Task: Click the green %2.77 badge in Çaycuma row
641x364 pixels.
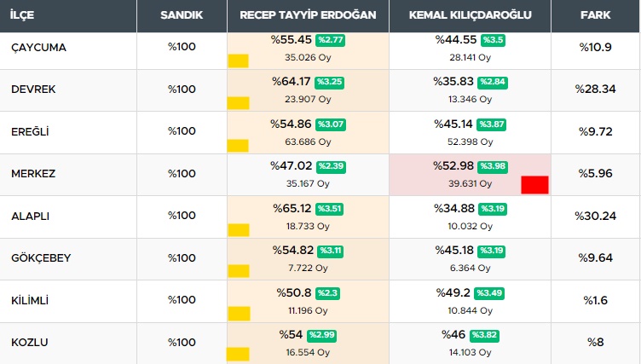Action: tap(330, 40)
